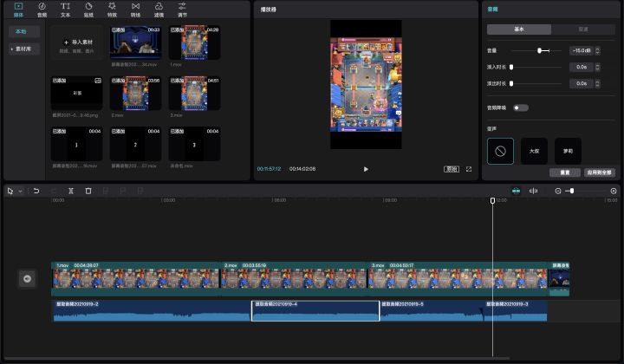Click the 应用到全部 apply to all button
This screenshot has height=364, width=624.
coord(600,172)
